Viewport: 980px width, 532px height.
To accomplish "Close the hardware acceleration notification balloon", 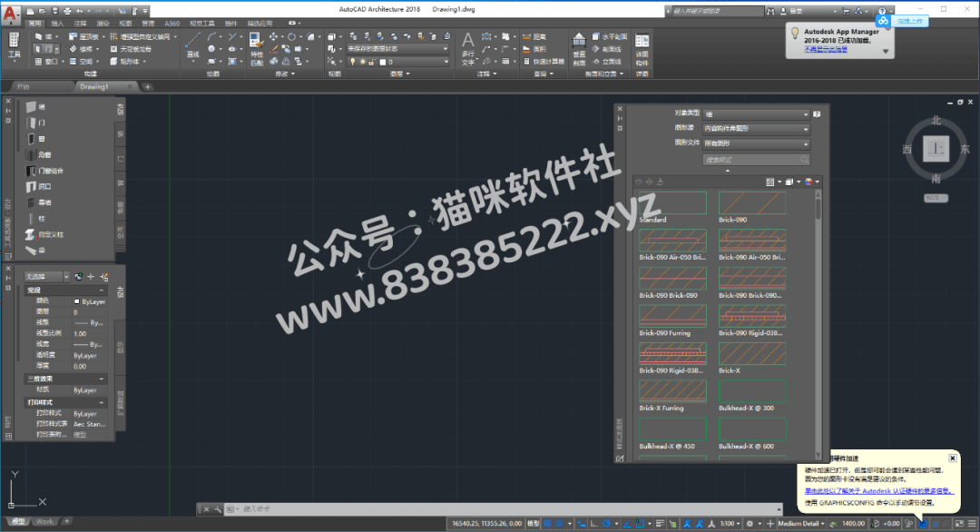I will [953, 458].
